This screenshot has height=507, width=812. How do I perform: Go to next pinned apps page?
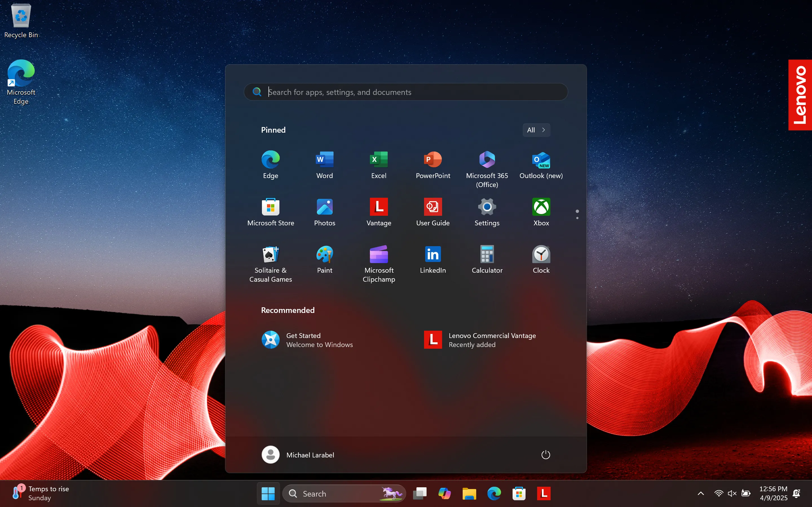tap(577, 218)
